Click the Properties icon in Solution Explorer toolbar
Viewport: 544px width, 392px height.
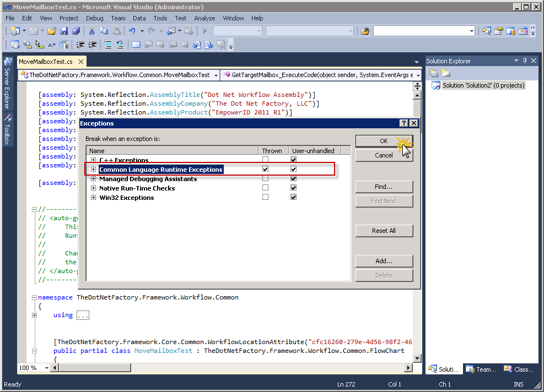pos(434,73)
